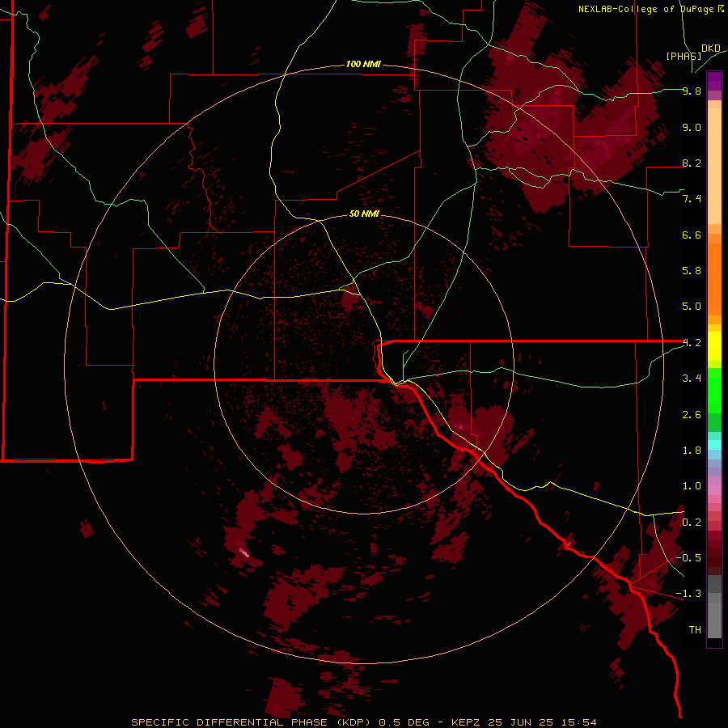Click the purple top segment of the color bar
728x728 pixels.
pyautogui.click(x=714, y=81)
